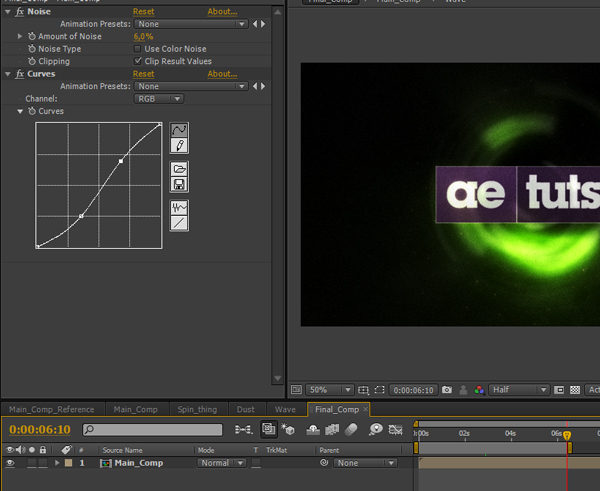The width and height of the screenshot is (600, 491).
Task: Toggle Hide Shy Layers button
Action: coord(313,429)
